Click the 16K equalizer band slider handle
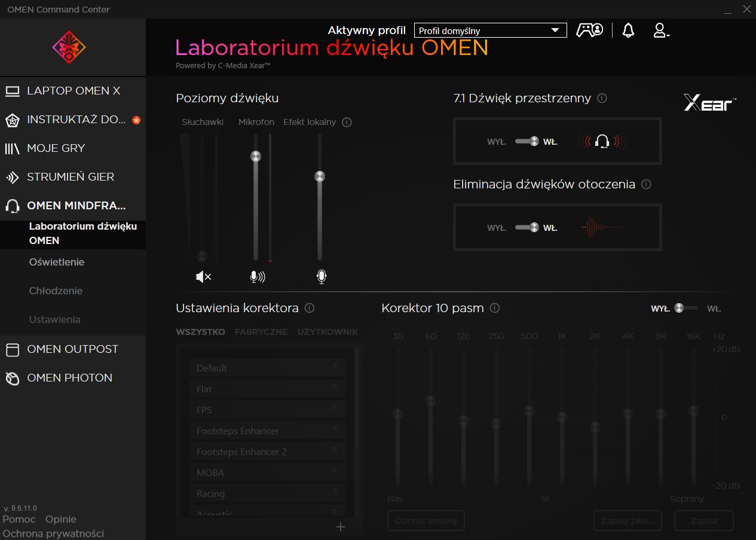This screenshot has width=756, height=540. pyautogui.click(x=693, y=411)
